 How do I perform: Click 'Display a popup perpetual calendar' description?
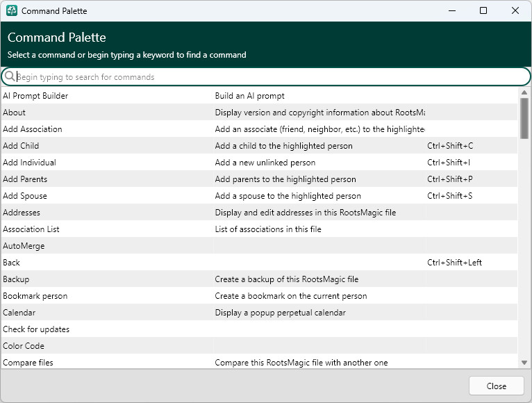(281, 313)
